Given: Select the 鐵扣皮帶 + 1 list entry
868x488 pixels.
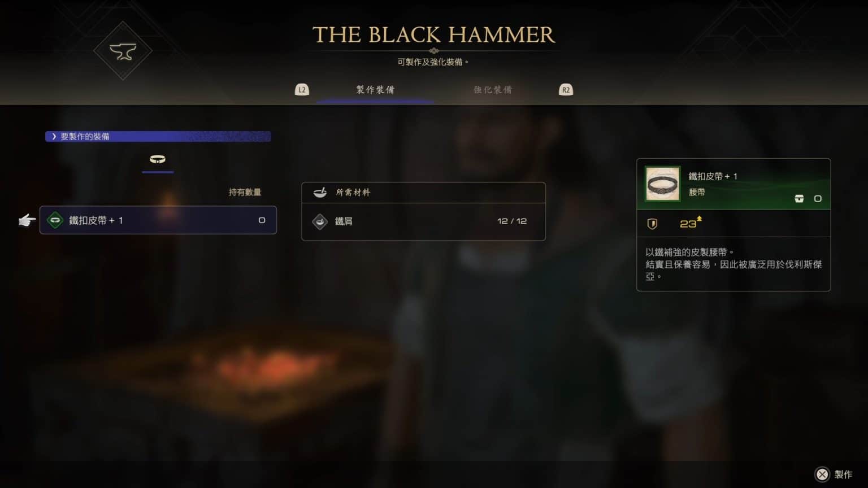Looking at the screenshot, I should [158, 220].
